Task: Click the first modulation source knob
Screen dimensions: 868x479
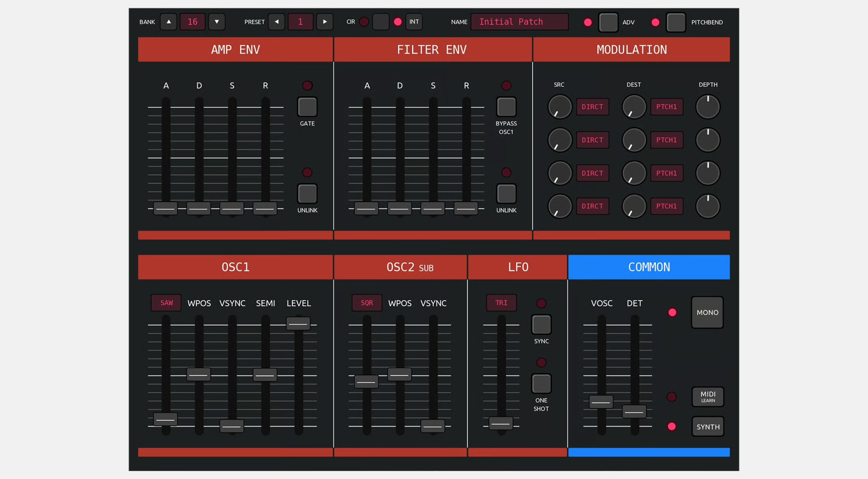Action: 560,107
